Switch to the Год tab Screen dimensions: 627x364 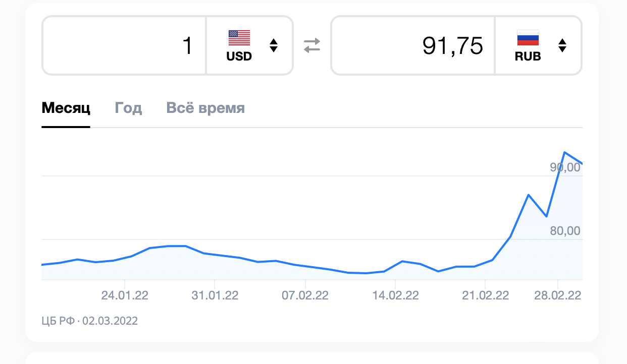[x=128, y=108]
